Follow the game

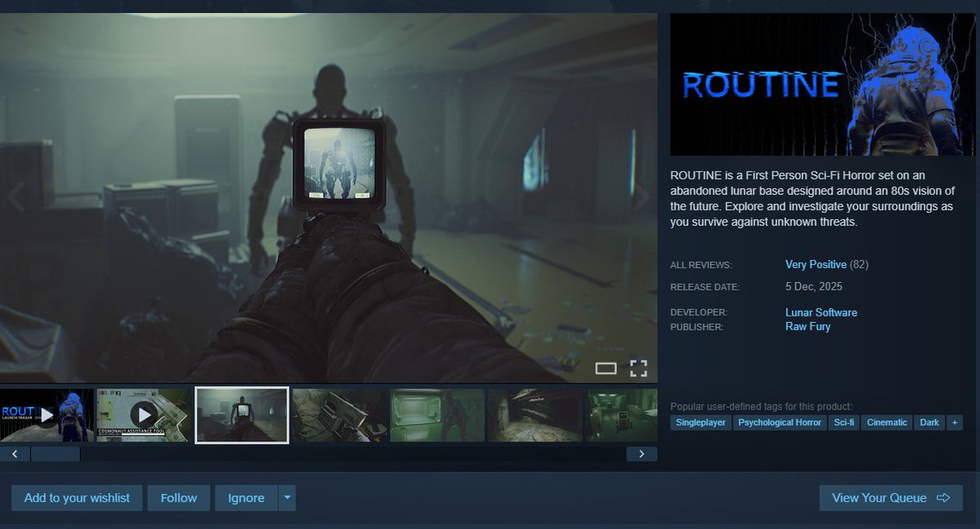pyautogui.click(x=179, y=498)
